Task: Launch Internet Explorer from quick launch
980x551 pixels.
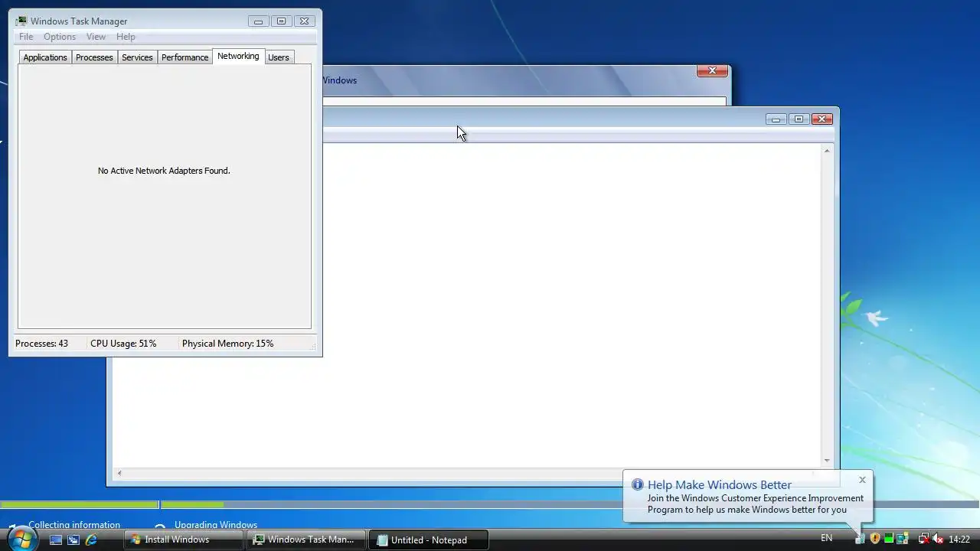Action: [x=91, y=540]
